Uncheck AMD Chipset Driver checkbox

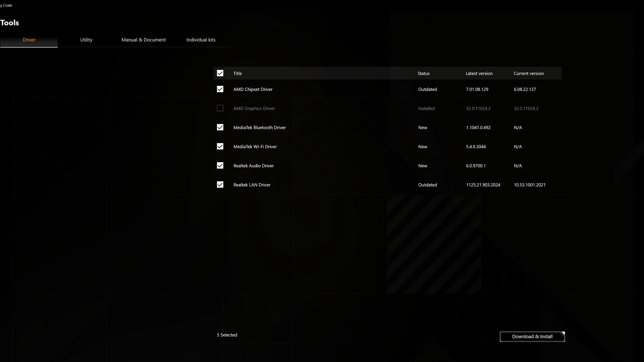[x=220, y=89]
